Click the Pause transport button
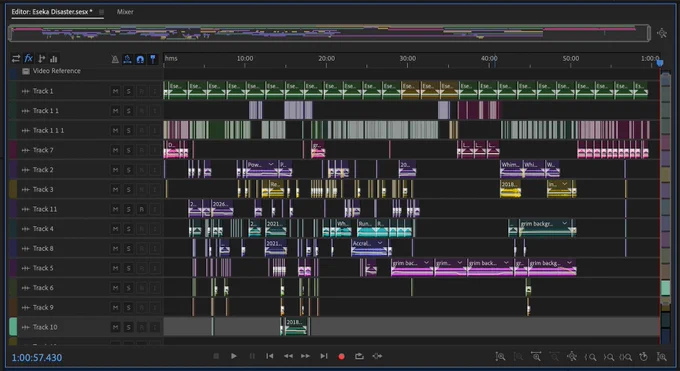The image size is (680, 371). (x=252, y=356)
